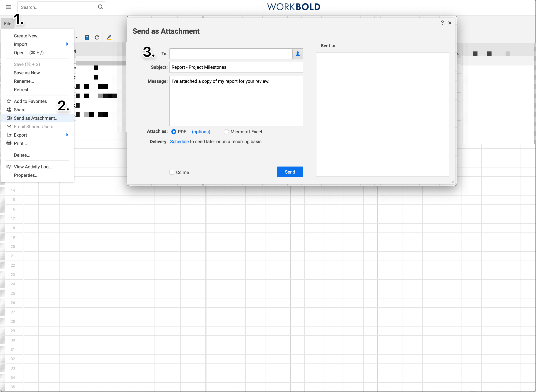Click the pencil/rename tool icon
This screenshot has height=392, width=536.
[109, 38]
